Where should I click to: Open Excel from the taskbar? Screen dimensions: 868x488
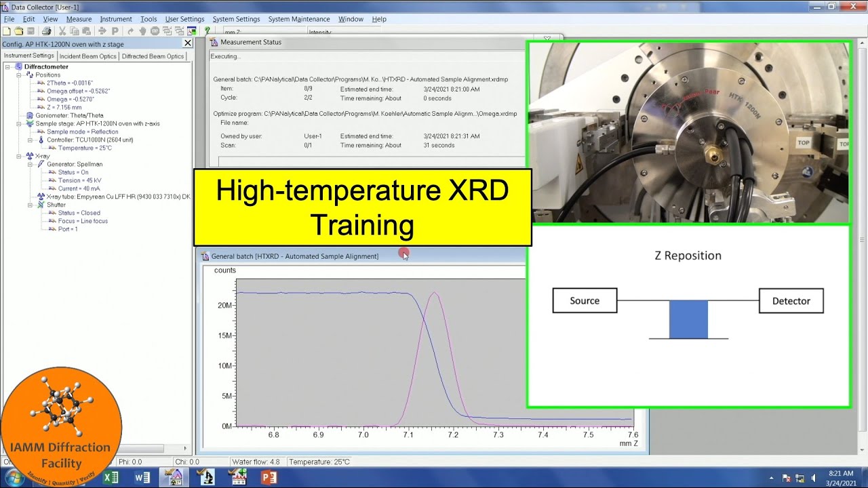[111, 477]
